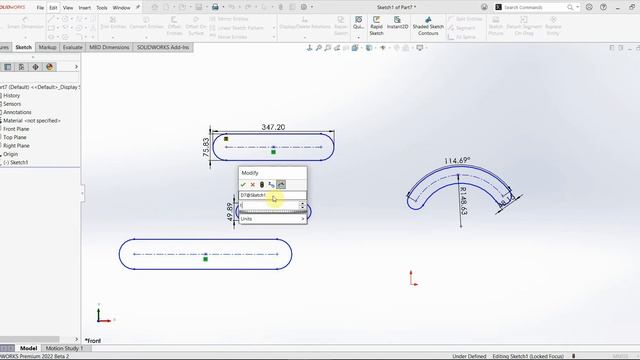Confirm the Modify dialog with green checkmark
The image size is (640, 360).
pos(243,185)
